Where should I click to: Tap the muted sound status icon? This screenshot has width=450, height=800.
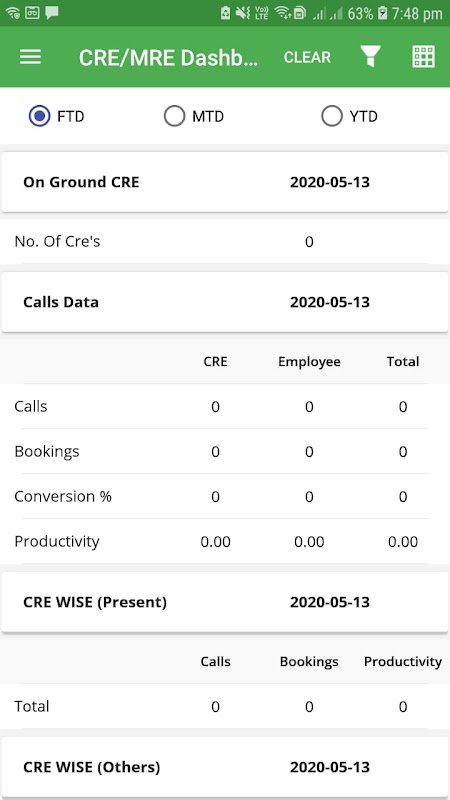click(243, 14)
